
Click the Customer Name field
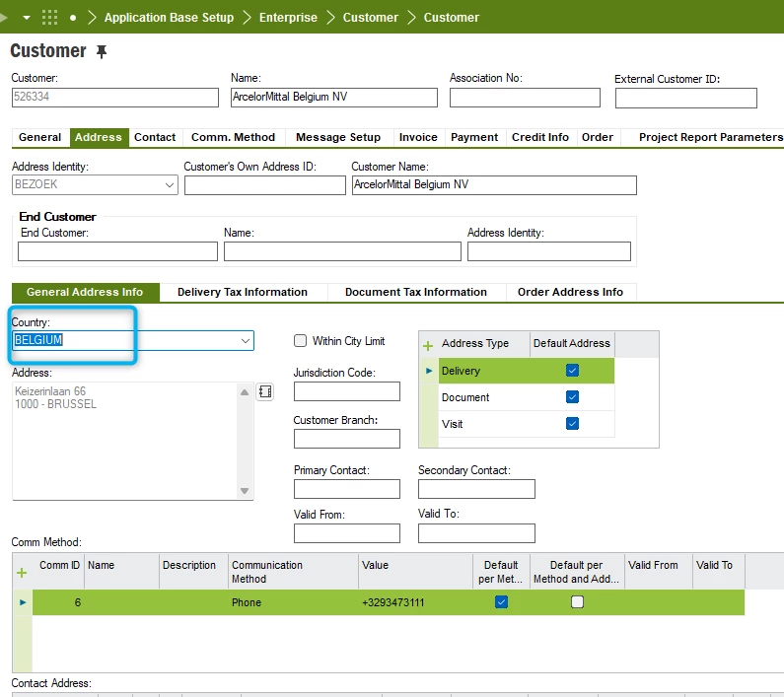(494, 185)
